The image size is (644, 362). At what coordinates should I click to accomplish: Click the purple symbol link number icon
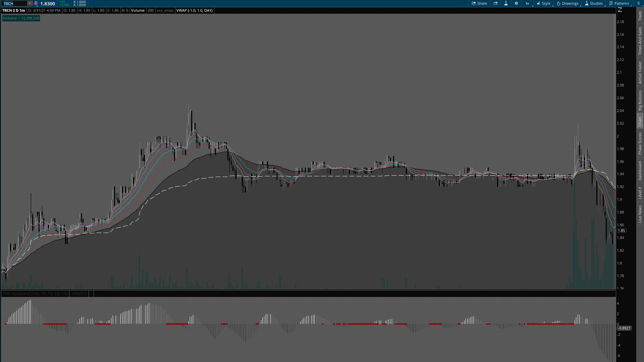coord(36,3)
